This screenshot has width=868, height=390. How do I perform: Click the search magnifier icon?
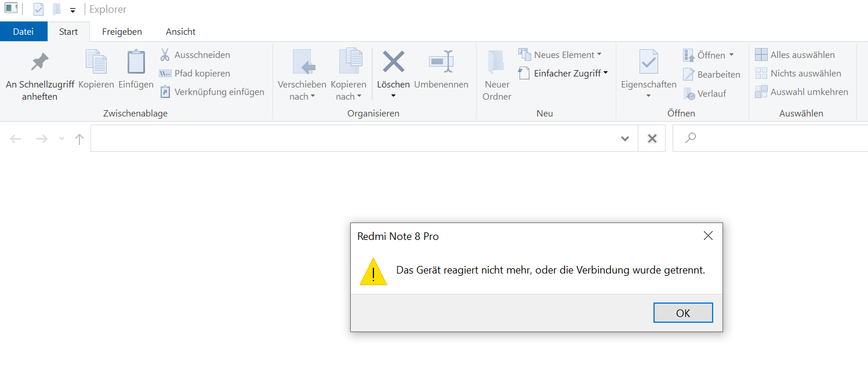[x=690, y=138]
